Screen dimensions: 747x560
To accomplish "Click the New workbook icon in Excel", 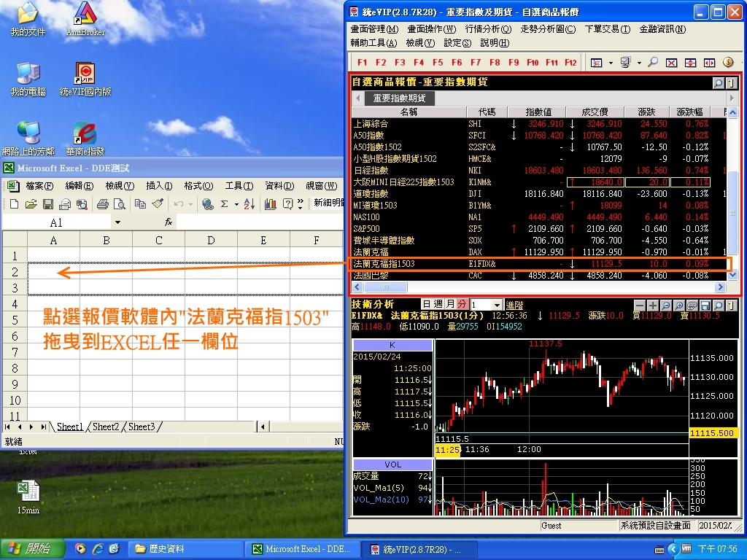I will (x=14, y=204).
